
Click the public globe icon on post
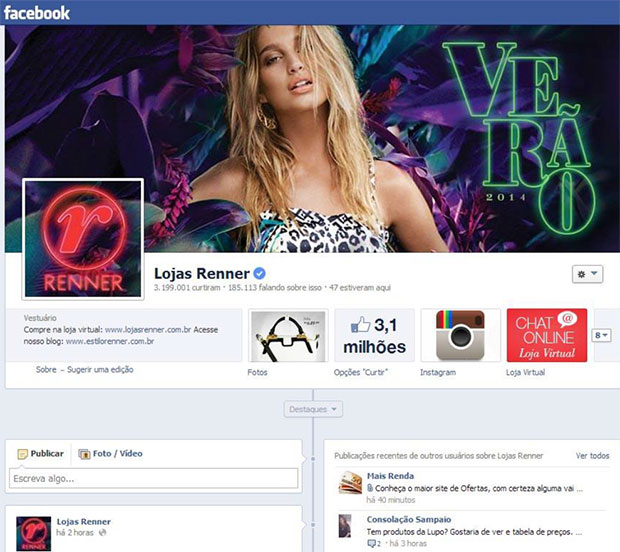[103, 533]
